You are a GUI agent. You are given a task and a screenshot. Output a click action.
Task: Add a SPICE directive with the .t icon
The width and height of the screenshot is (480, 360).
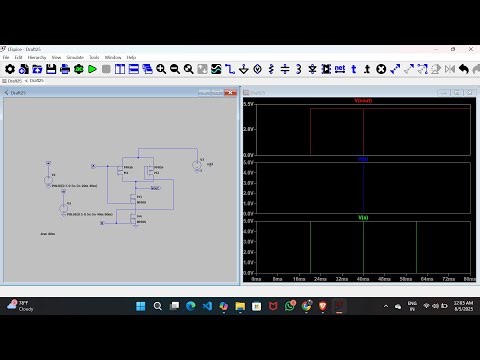point(367,69)
